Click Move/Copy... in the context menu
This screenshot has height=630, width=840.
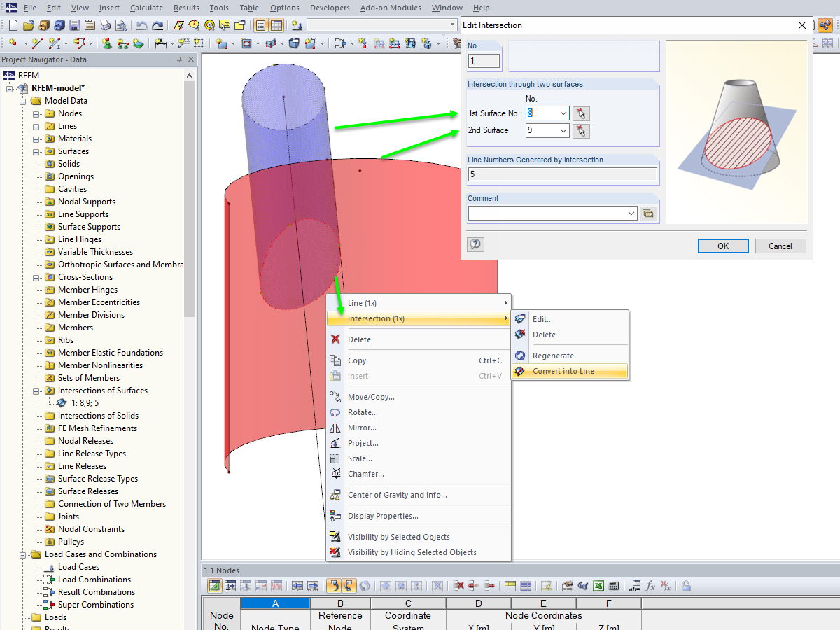click(419, 397)
